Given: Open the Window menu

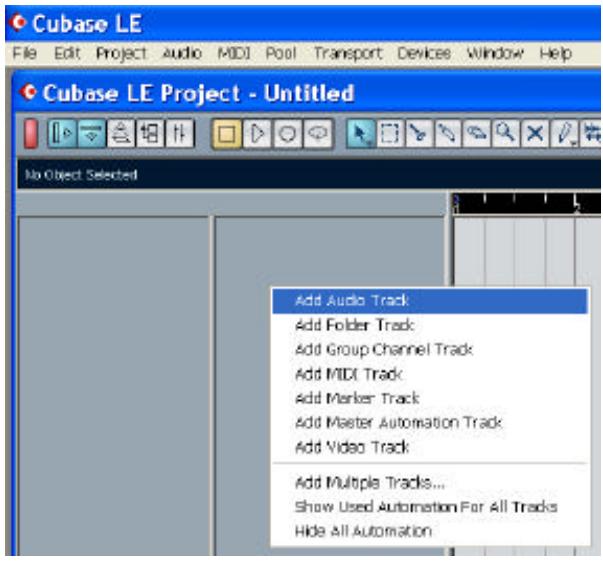Looking at the screenshot, I should click(x=495, y=53).
